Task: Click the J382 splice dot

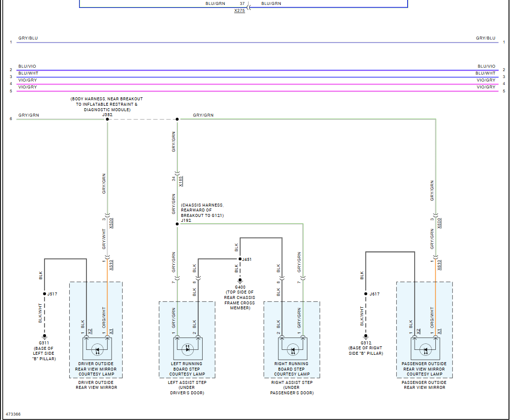Action: 107,120
